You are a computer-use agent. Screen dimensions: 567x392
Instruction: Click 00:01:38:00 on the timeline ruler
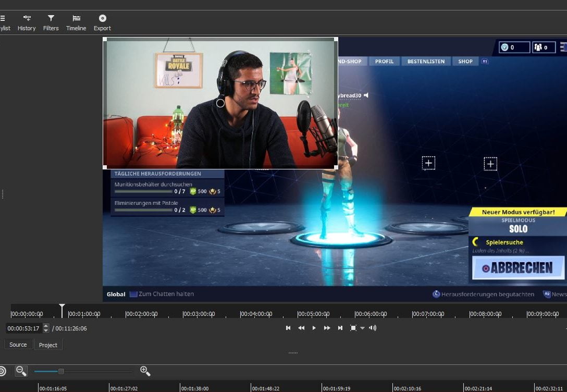click(194, 388)
